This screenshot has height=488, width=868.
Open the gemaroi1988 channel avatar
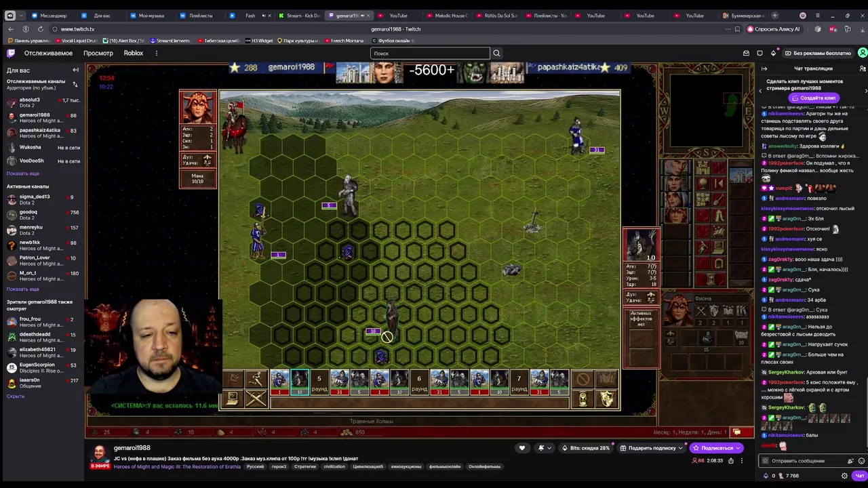(x=100, y=453)
